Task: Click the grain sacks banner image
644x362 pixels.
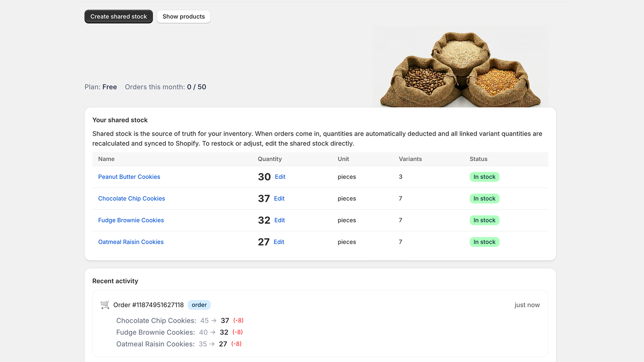Action: pos(460,66)
